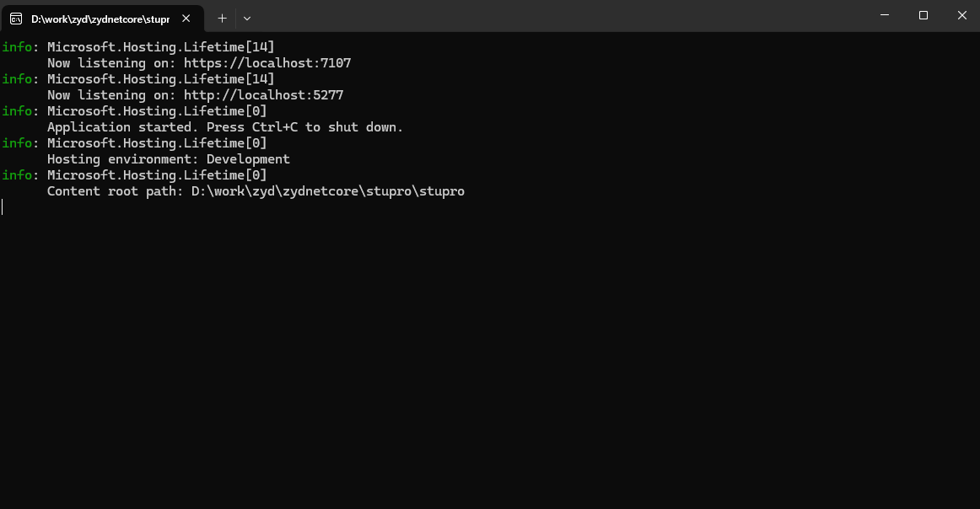Click the Application started message
Image resolution: width=980 pixels, height=509 pixels.
(x=223, y=126)
